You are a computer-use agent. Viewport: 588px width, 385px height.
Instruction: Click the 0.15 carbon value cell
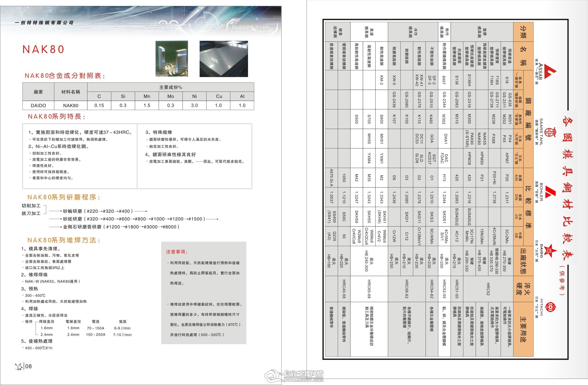[x=99, y=105]
